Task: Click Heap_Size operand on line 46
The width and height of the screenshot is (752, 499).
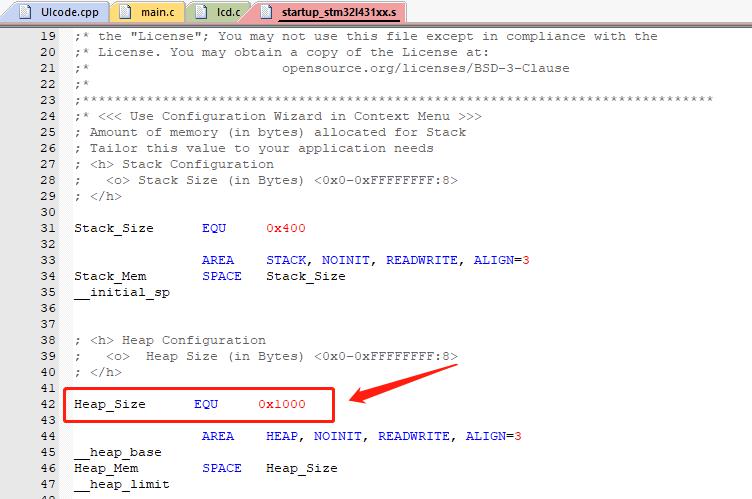Action: (x=302, y=468)
